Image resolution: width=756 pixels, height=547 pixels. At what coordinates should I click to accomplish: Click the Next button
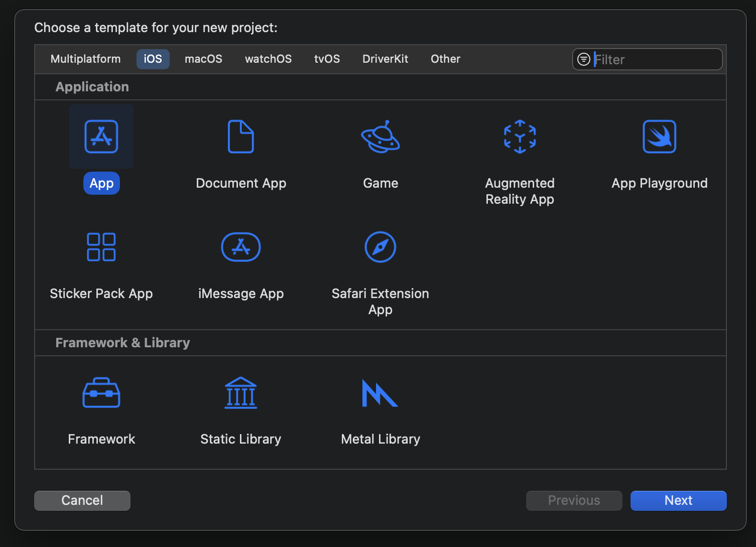pyautogui.click(x=679, y=501)
